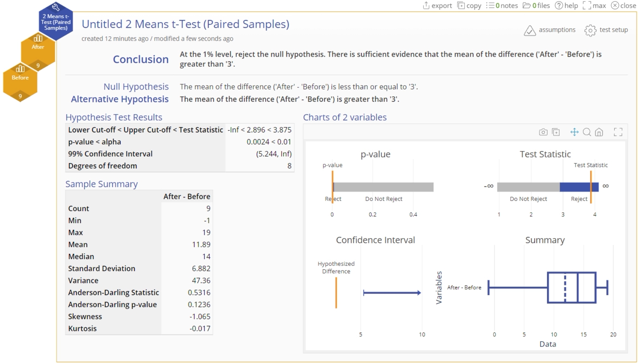
Task: Click the Alternative Hypothesis label
Action: coord(120,99)
